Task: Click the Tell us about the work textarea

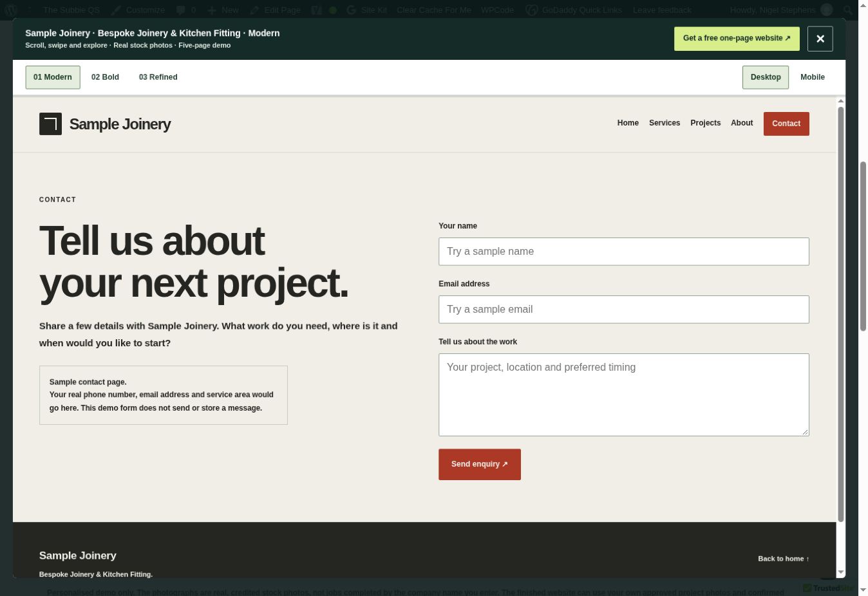Action: pos(623,395)
